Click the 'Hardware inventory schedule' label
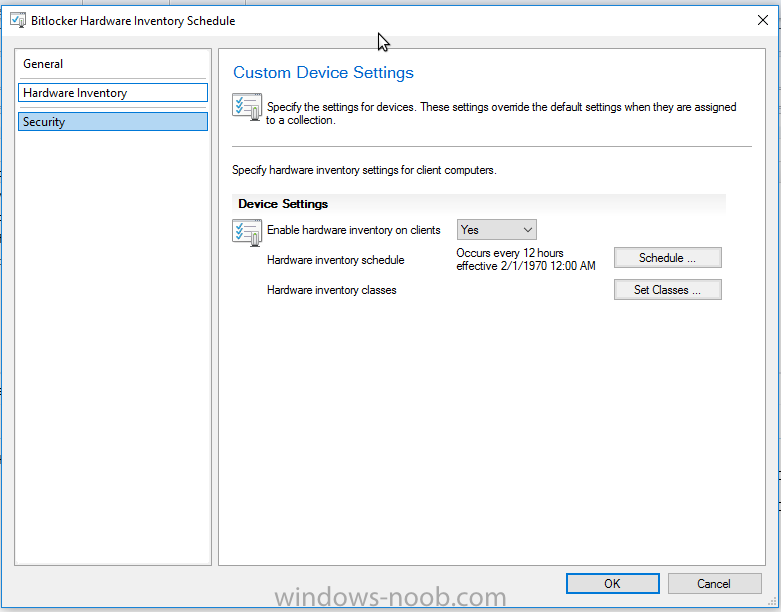Screen dimensions: 781x612 click(x=336, y=260)
